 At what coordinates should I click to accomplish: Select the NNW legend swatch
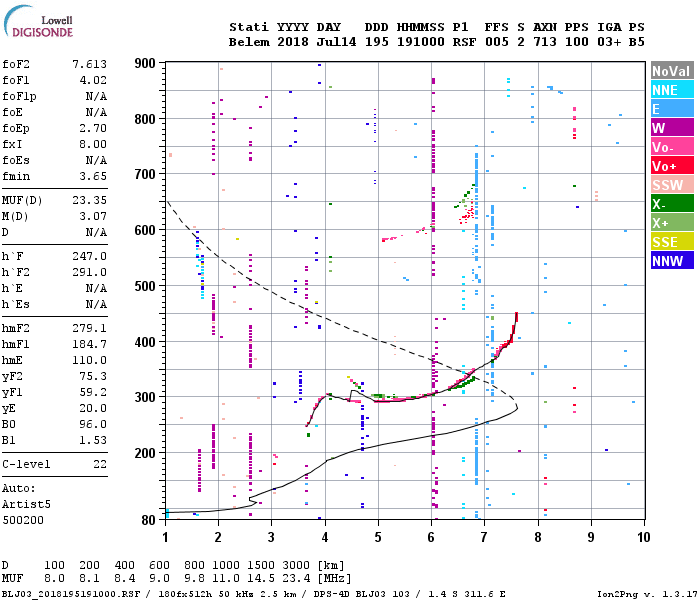[672, 260]
